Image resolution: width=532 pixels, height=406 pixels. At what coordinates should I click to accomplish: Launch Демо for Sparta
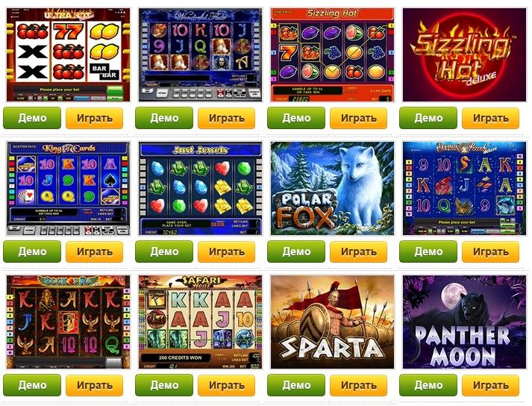[296, 385]
